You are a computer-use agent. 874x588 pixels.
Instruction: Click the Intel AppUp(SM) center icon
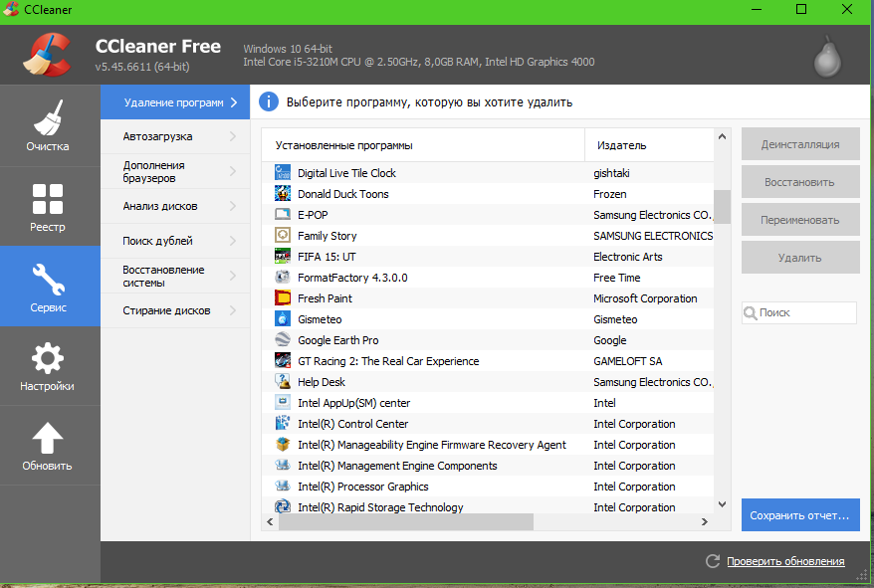coord(283,402)
